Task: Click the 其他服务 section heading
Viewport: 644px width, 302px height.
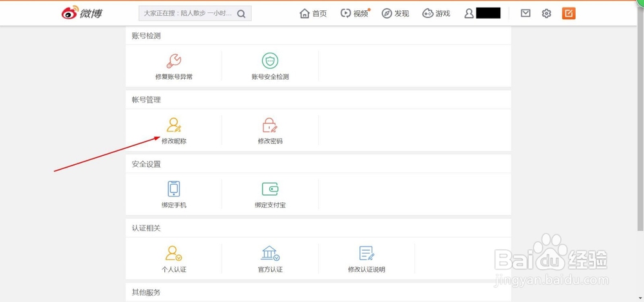Action: (x=146, y=292)
